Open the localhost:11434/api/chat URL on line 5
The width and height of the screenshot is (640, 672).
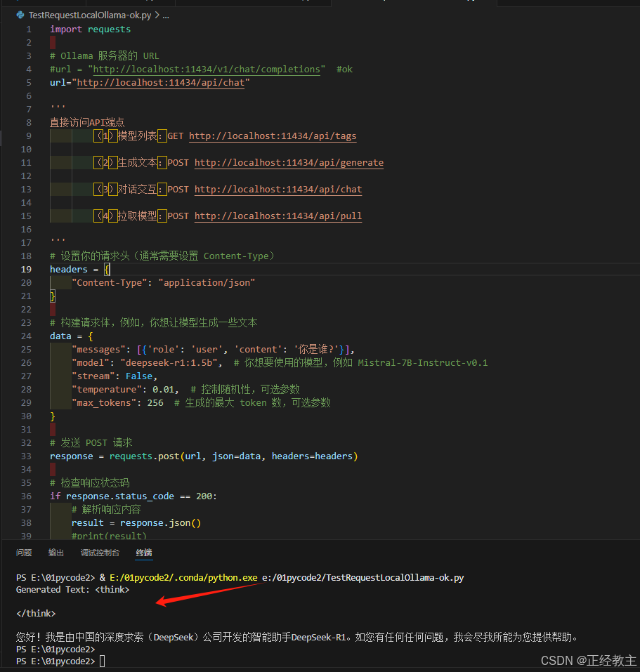161,83
